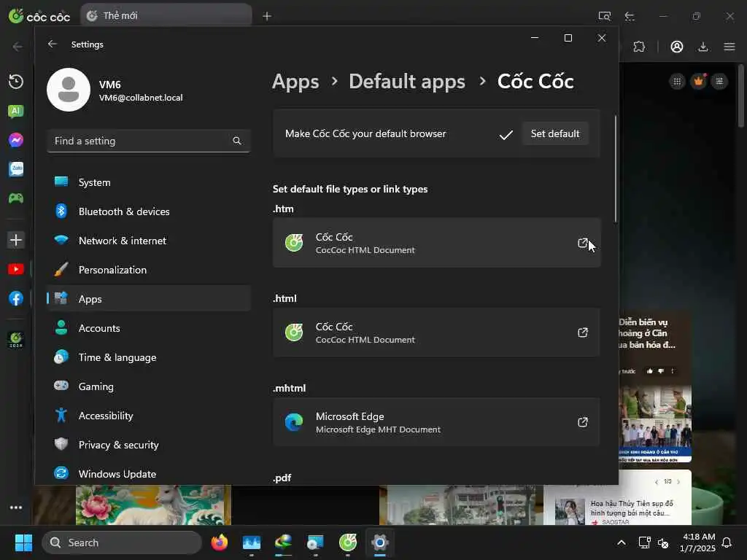The width and height of the screenshot is (747, 560).
Task: Open the YouTube icon in the Cốc Cốc sidebar
Action: (16, 269)
